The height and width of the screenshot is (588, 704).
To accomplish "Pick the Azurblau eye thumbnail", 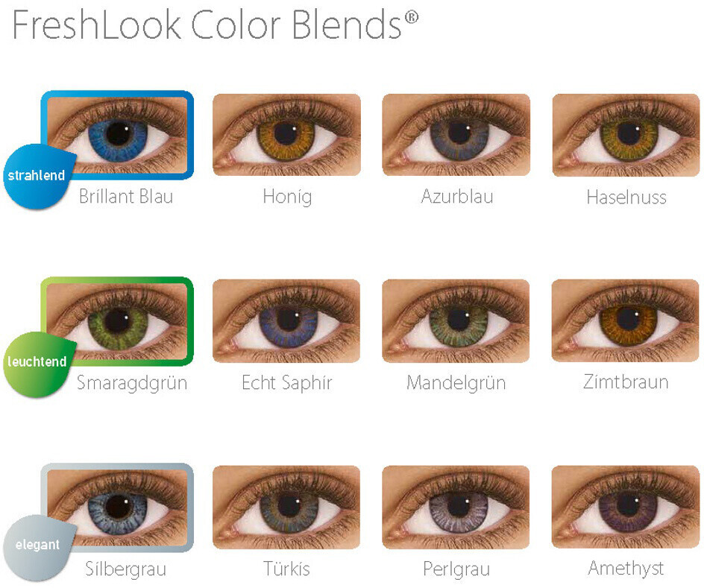I will point(456,135).
